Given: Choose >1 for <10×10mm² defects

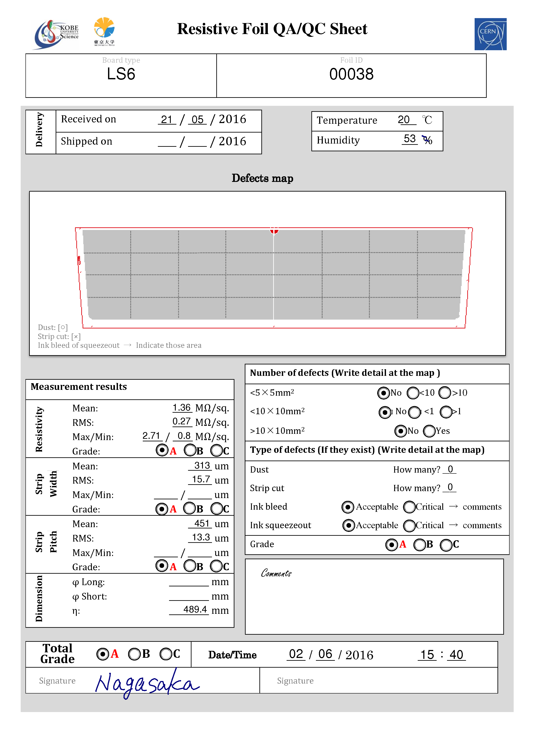Looking at the screenshot, I should [446, 412].
